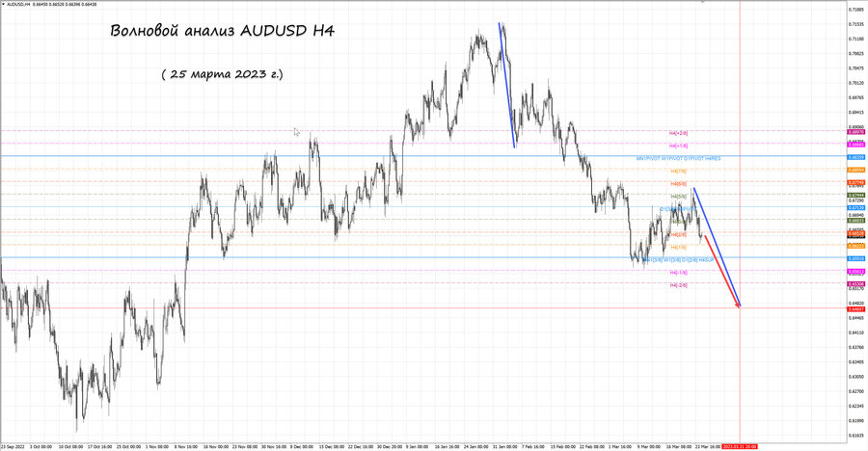Screen dimensions: 868x451
Task: Click the MN1PIVOT W1PIVOT D1PIVOT H4RES label
Action: coord(678,158)
